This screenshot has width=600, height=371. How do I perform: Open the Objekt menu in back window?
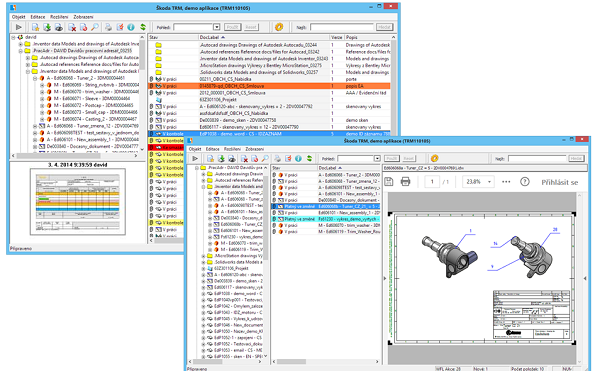coord(18,17)
